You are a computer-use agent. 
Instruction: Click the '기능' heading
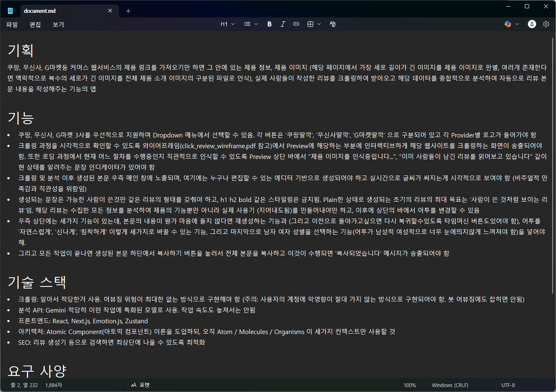(x=20, y=118)
